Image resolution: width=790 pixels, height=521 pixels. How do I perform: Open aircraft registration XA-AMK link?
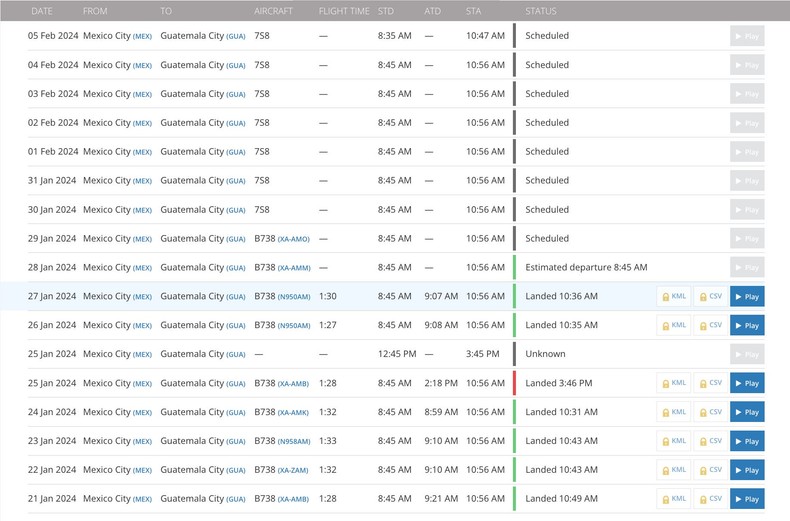tap(294, 412)
